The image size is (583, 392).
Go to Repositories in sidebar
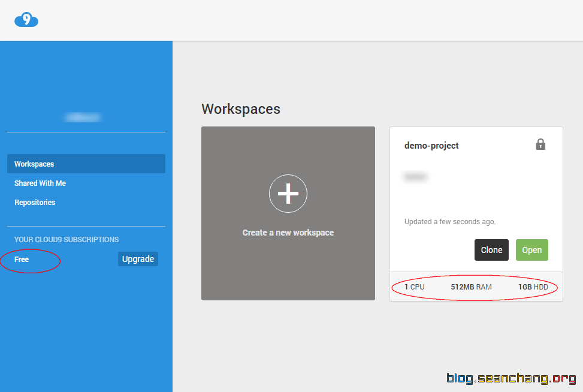pyautogui.click(x=35, y=203)
